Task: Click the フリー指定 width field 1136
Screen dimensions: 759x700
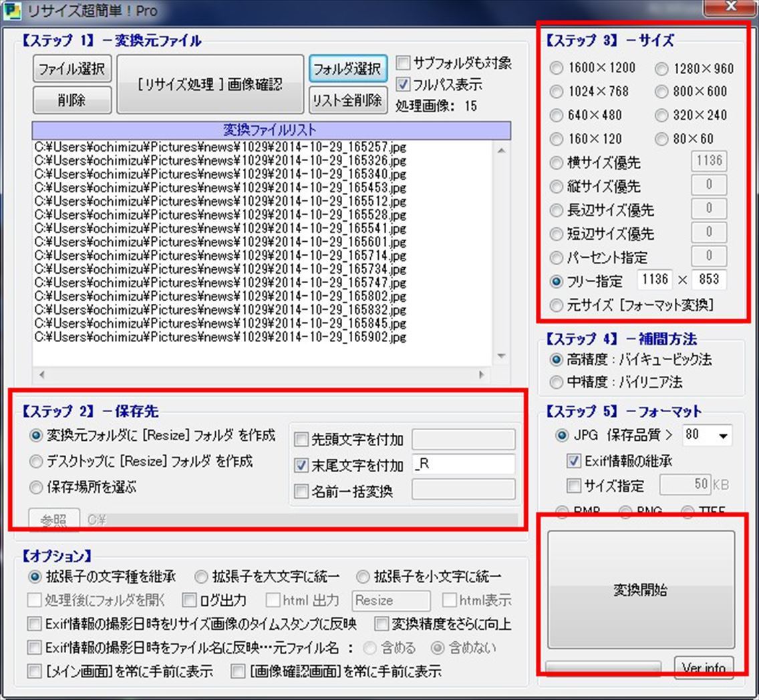Action: coord(654,280)
